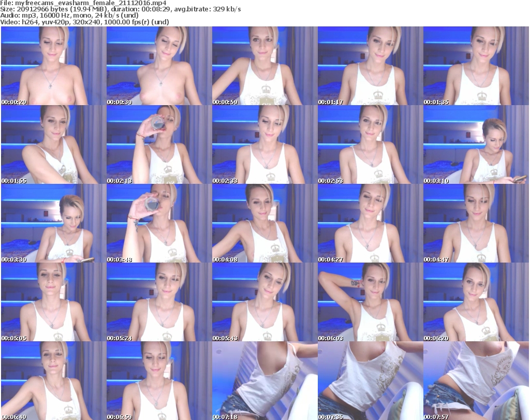The width and height of the screenshot is (530, 420).
Task: Select the thumbnail stamped 00:03:10
Action: coord(476,144)
